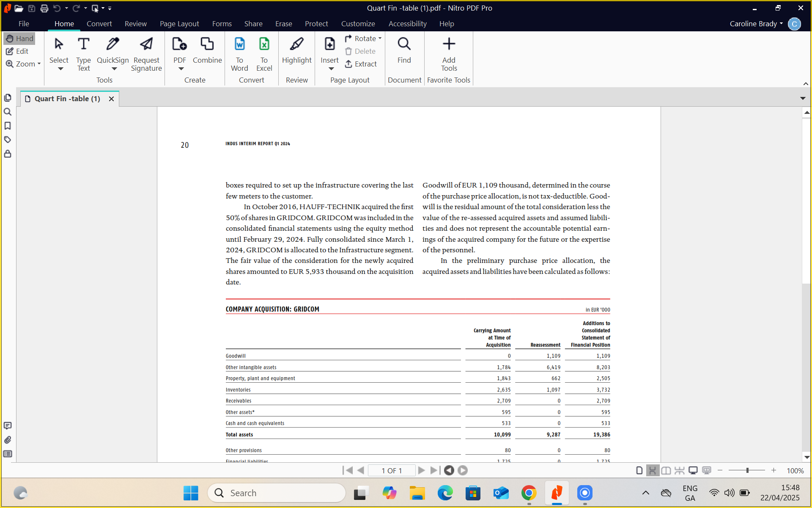Open the Forms tab
Image resolution: width=812 pixels, height=508 pixels.
[222, 24]
